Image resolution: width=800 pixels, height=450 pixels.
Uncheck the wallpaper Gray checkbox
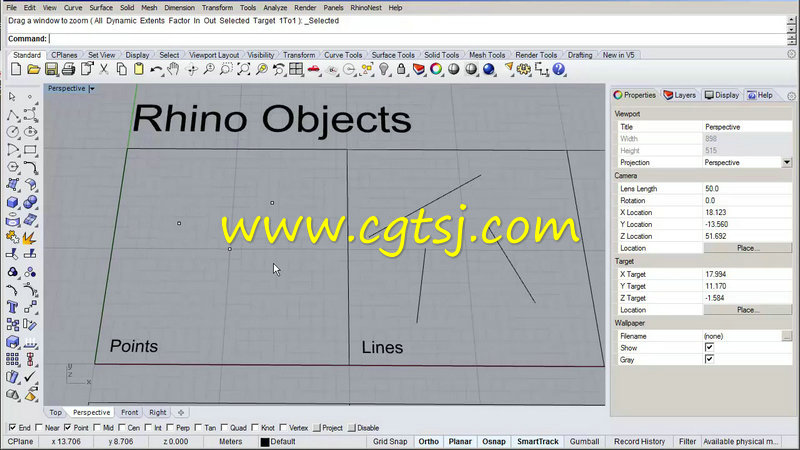(709, 359)
